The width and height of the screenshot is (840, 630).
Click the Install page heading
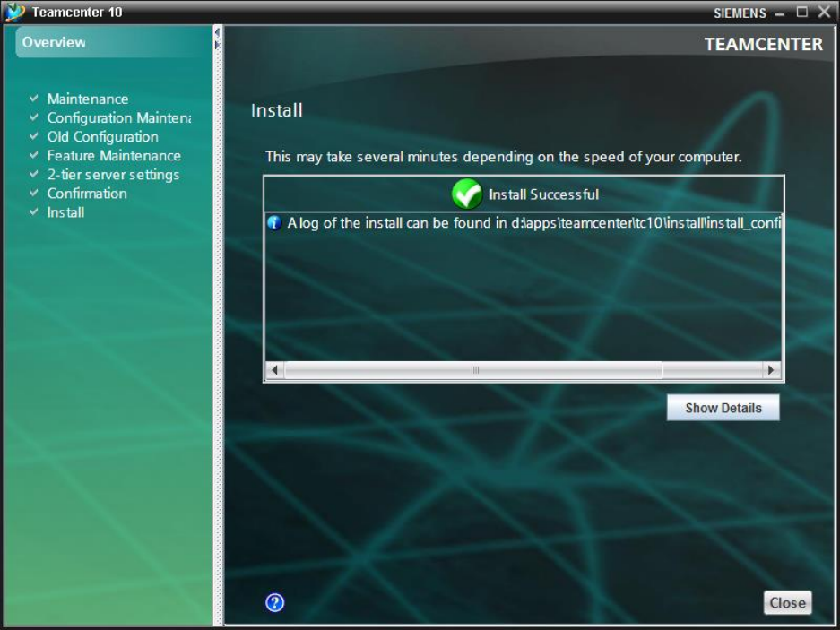click(276, 110)
